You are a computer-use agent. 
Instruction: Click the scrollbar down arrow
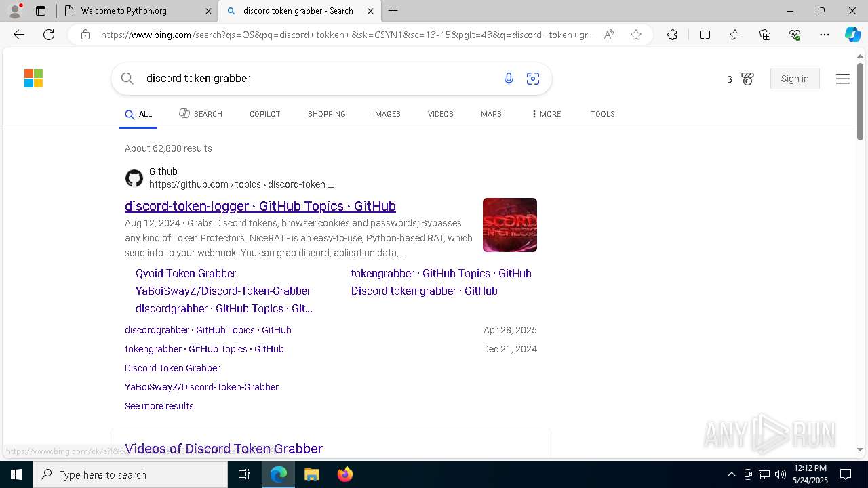[x=860, y=449]
